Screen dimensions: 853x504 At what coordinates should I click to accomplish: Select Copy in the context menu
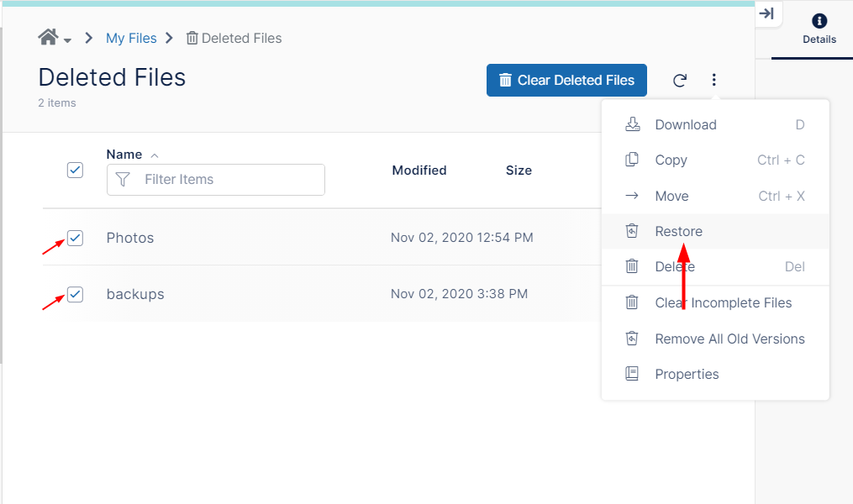[671, 160]
